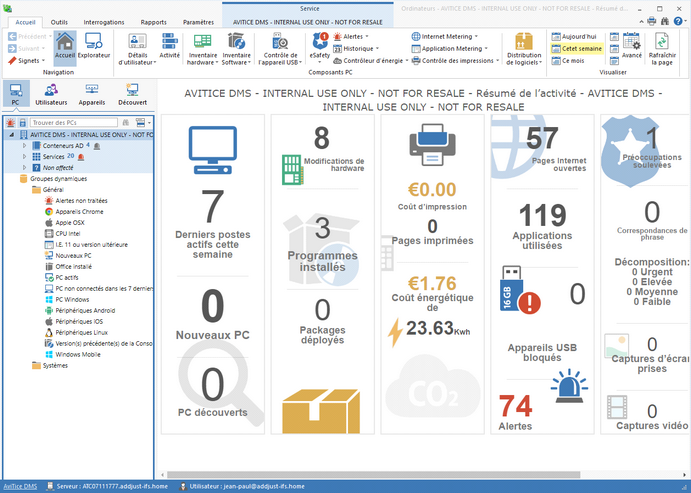Click the binoculars search icon in tree toolbar
691x493 pixels.
click(126, 122)
